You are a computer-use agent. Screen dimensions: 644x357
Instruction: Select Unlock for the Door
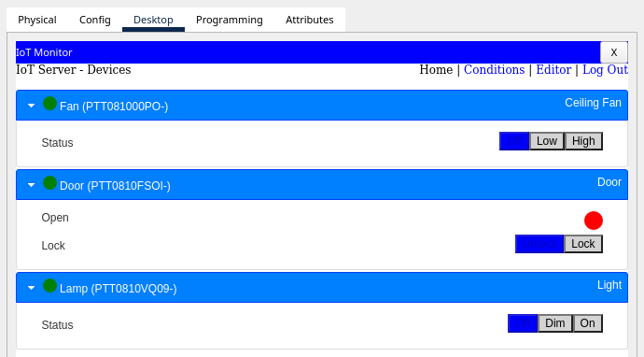[x=539, y=244]
